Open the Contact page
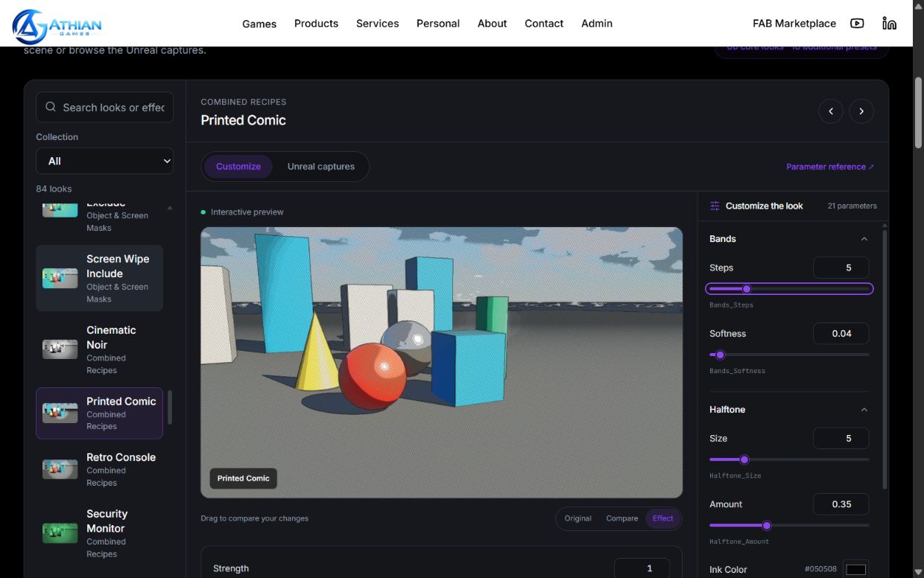The width and height of the screenshot is (924, 578). 544,24
